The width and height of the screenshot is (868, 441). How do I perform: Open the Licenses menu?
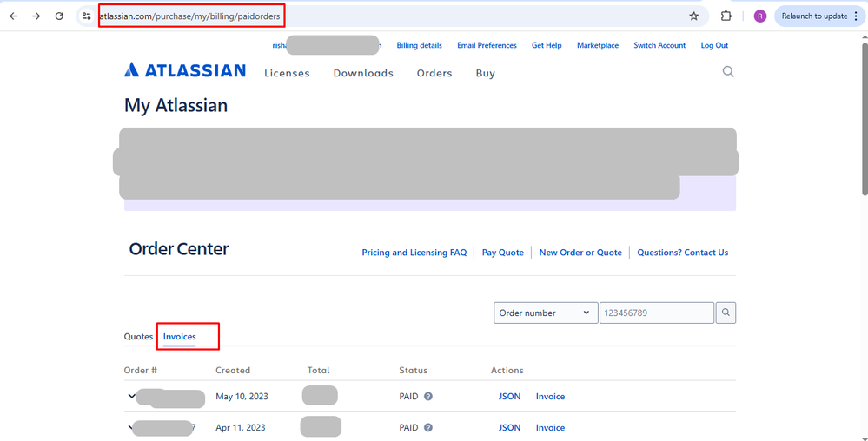pos(287,73)
